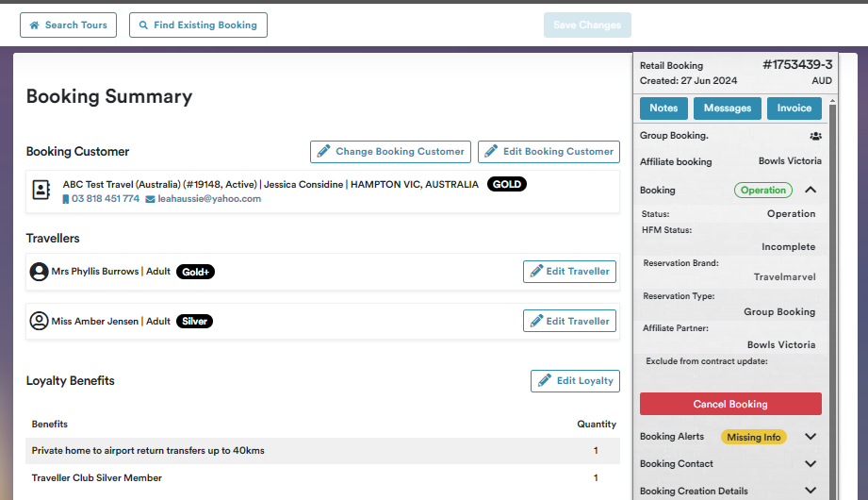Click Edit Booking Customer
868x500 pixels.
click(549, 151)
